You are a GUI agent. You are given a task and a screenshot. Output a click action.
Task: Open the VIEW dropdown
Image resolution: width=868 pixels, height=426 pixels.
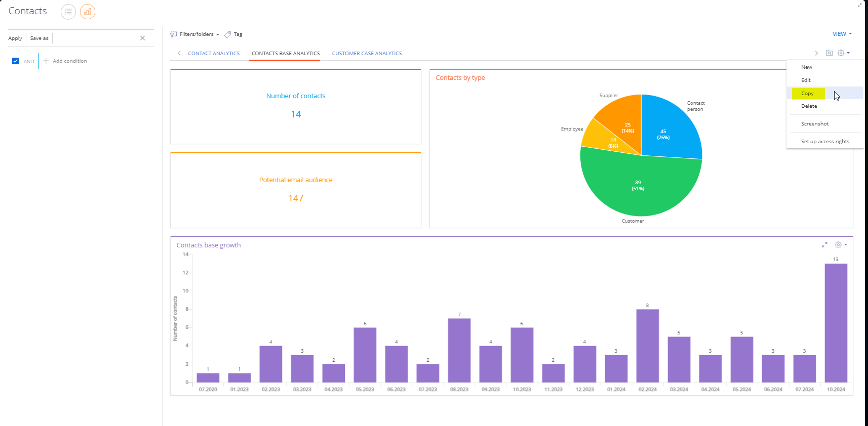point(842,34)
